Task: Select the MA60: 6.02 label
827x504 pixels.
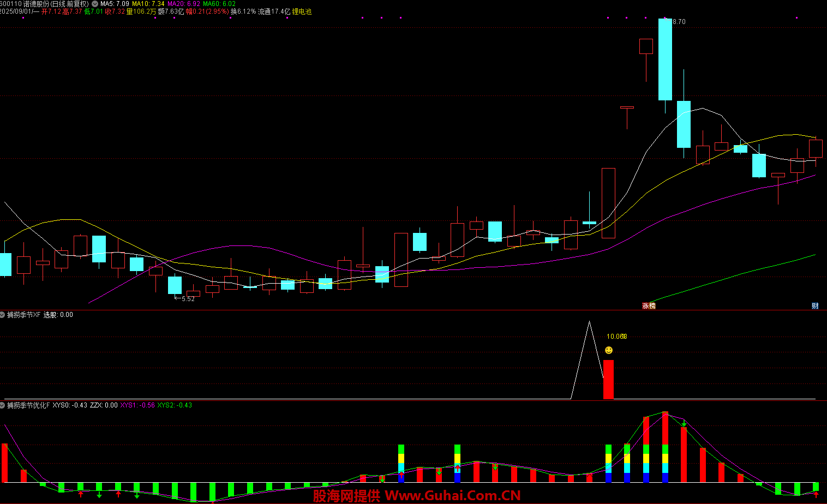Action: point(219,4)
